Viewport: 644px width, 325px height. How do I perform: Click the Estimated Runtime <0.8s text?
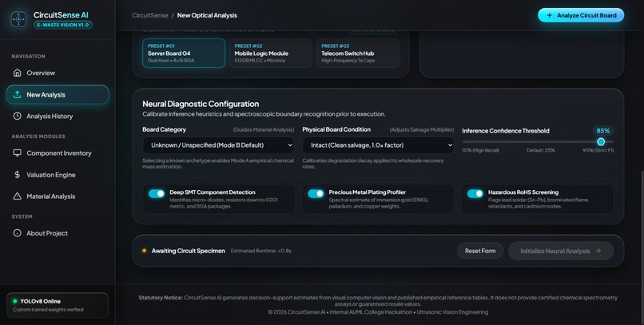[x=260, y=251]
